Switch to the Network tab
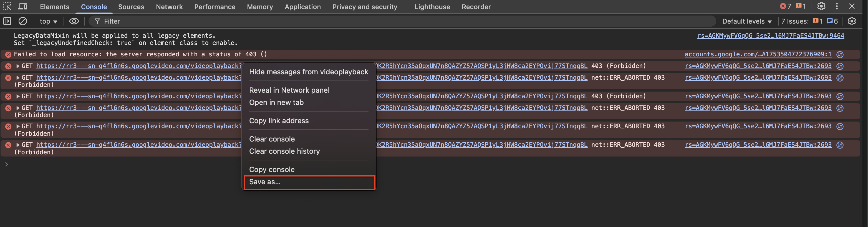This screenshot has height=227, width=868. click(169, 7)
